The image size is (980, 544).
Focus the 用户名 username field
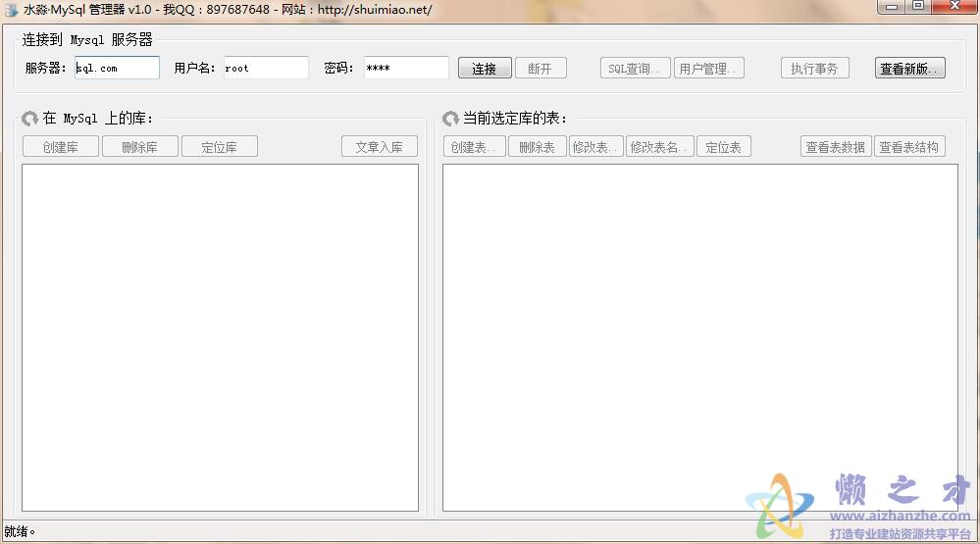point(266,68)
